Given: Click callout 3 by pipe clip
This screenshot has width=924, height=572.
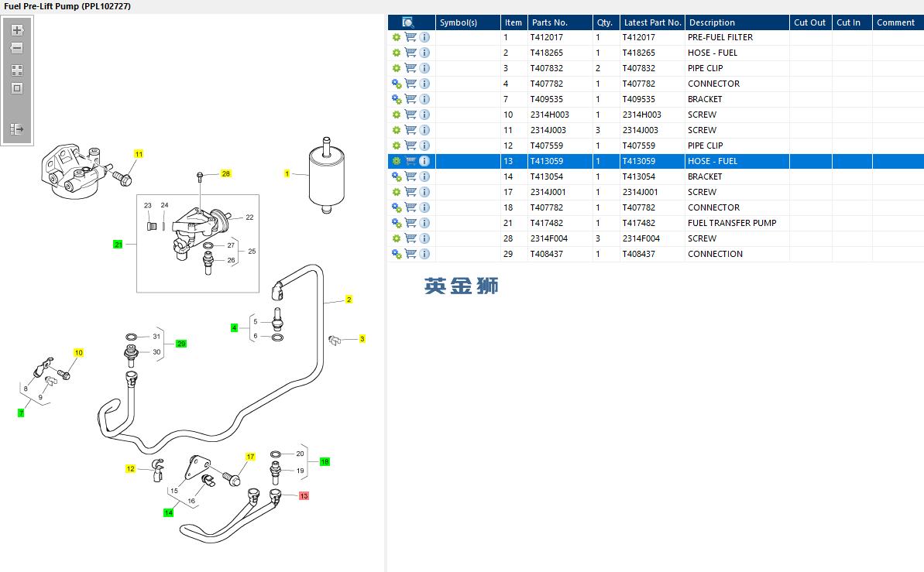Looking at the screenshot, I should point(362,339).
